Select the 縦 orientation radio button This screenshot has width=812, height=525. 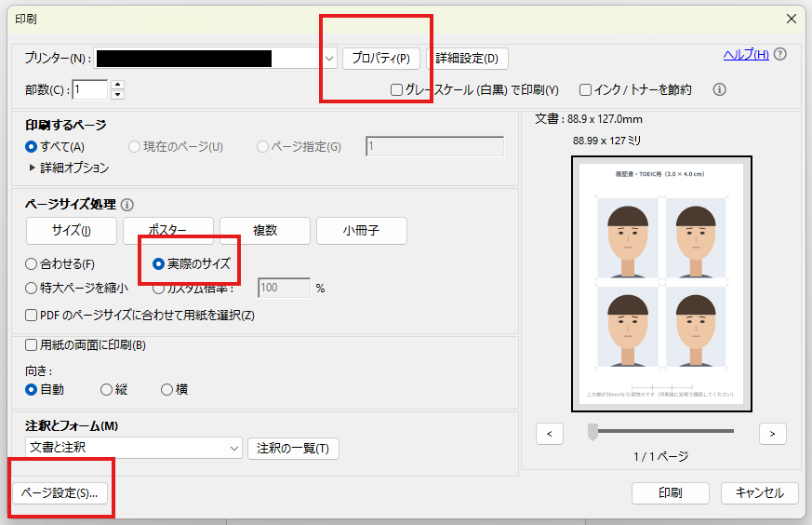[x=106, y=390]
